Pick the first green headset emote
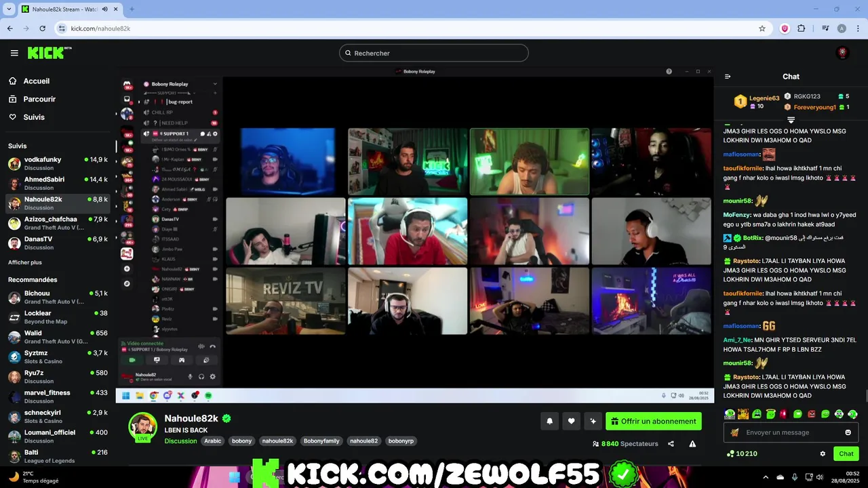868x488 pixels. tap(730, 413)
